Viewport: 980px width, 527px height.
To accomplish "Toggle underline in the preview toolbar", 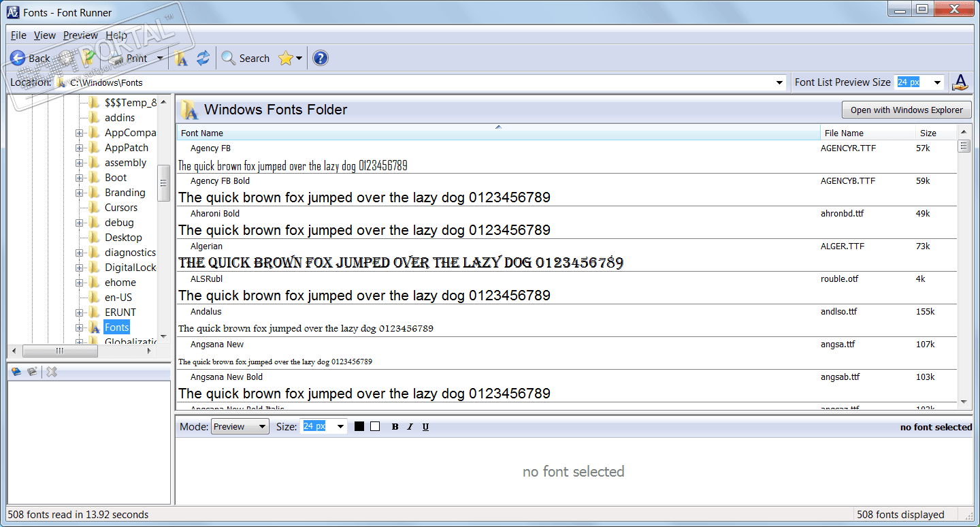I will (425, 427).
